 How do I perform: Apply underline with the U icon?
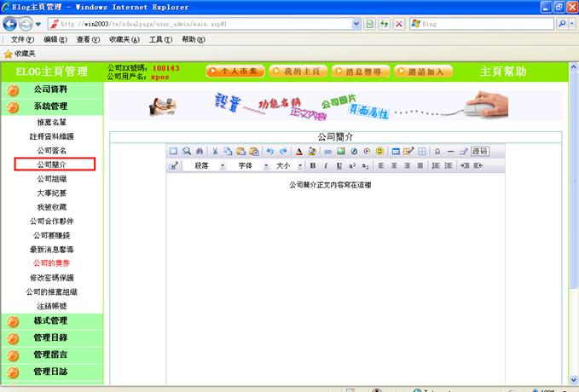[339, 165]
